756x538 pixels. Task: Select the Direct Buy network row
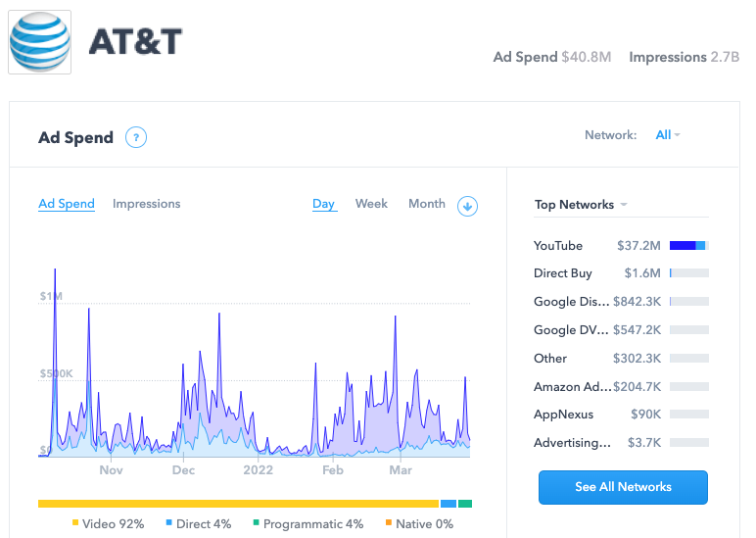click(x=621, y=273)
